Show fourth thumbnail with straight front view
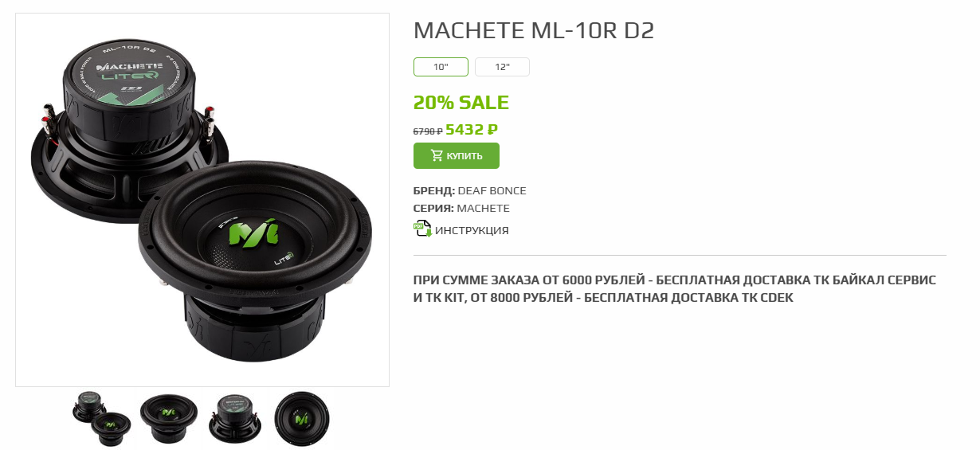Image resolution: width=980 pixels, height=450 pixels. pos(302,418)
